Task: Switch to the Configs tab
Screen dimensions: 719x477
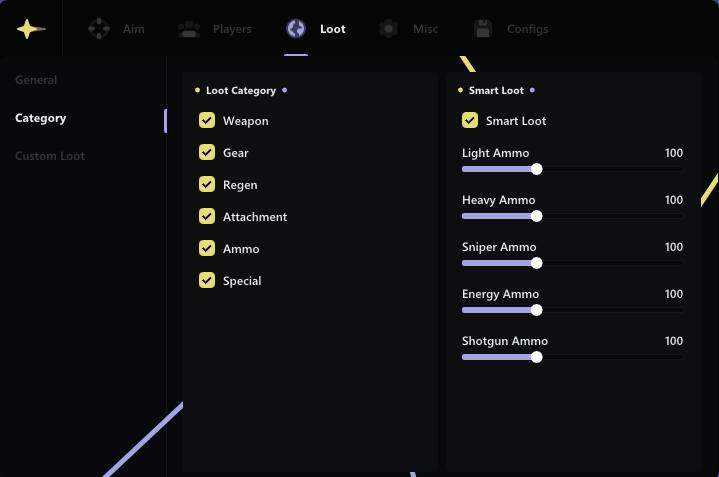Action: tap(527, 29)
